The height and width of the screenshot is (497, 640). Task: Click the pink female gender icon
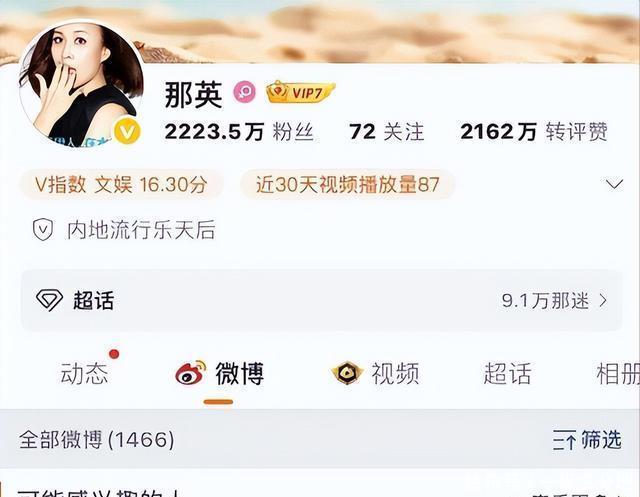coord(244,92)
